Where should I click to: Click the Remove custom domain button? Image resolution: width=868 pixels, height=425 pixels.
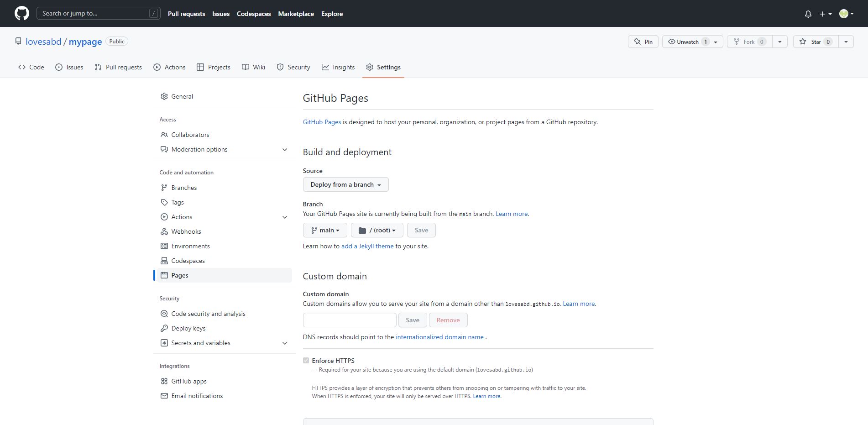pos(448,320)
